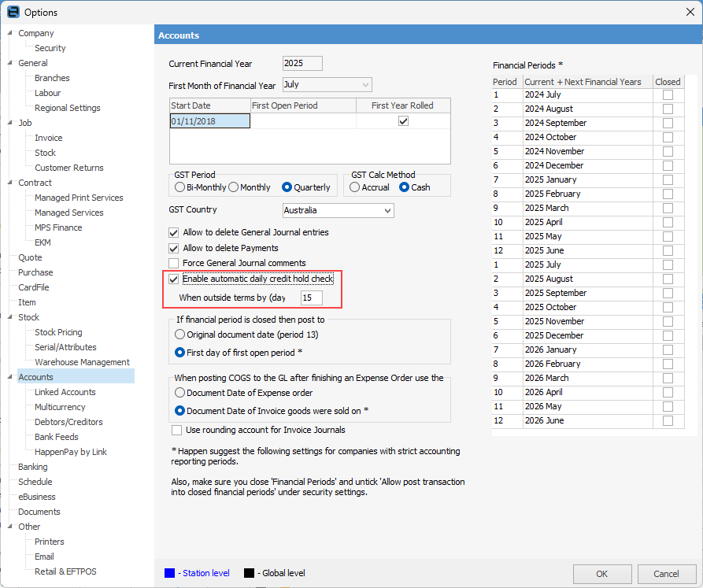Enable Use rounding account for Invoice Journals
This screenshot has width=703, height=588.
(176, 431)
